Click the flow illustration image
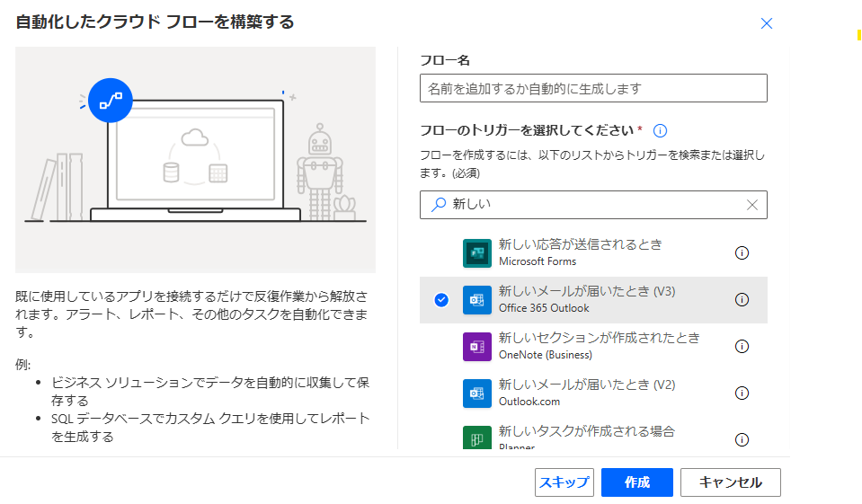The image size is (862, 504). click(x=195, y=160)
